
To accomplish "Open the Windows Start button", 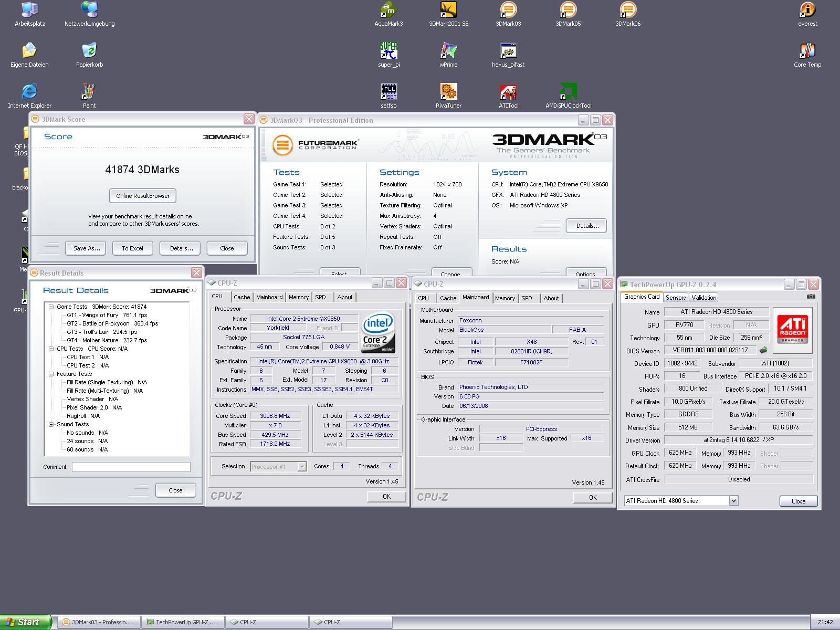I will click(x=26, y=622).
